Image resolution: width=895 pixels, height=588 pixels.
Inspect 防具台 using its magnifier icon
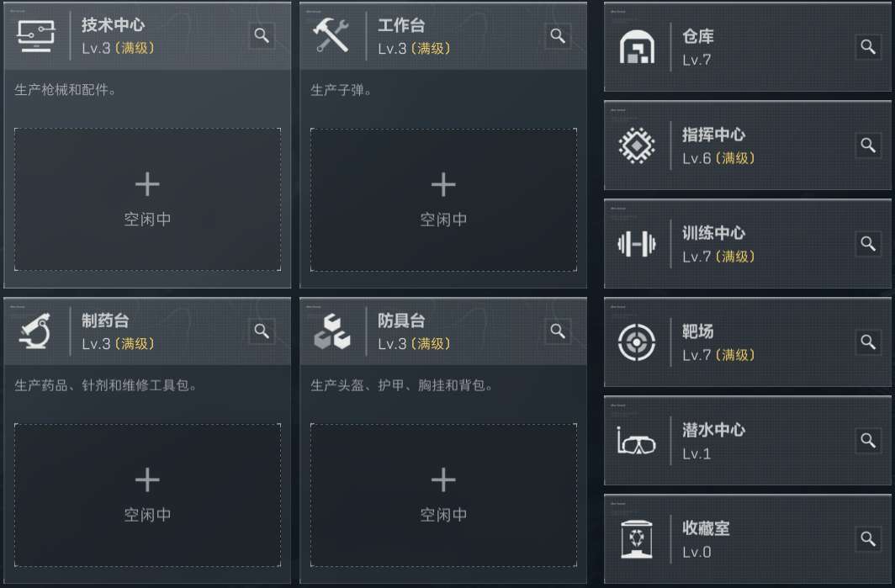(558, 331)
